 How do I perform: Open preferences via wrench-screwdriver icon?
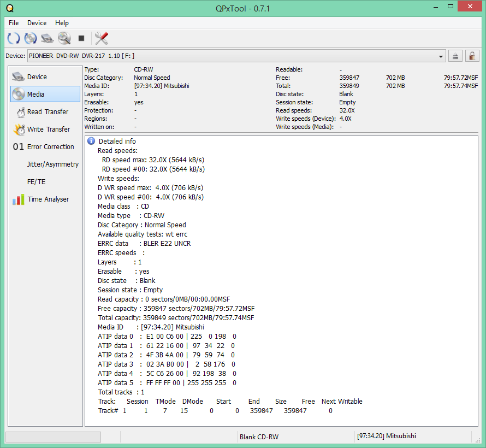(102, 38)
